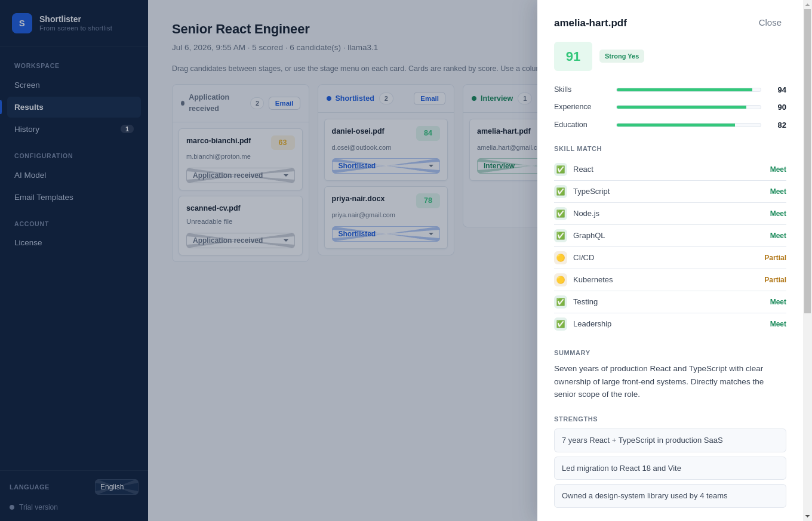
Task: Click the Testing skill checkmark icon
Action: point(561,302)
